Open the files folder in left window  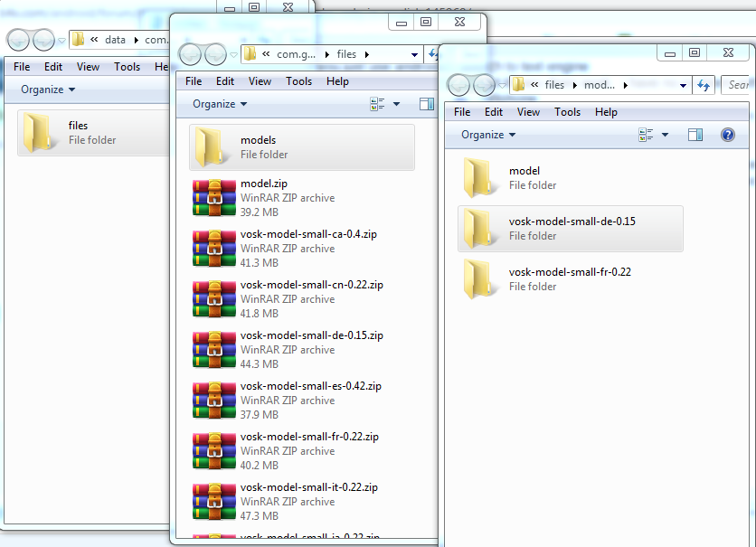click(x=93, y=133)
